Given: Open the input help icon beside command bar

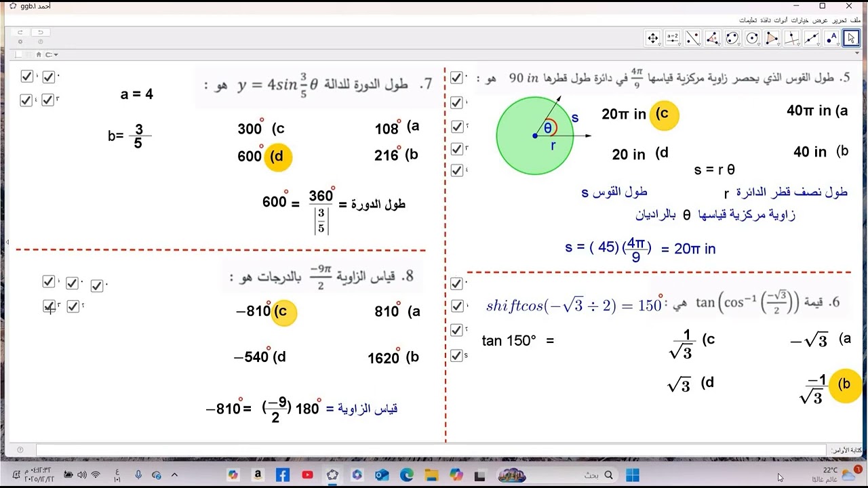Looking at the screenshot, I should [x=20, y=450].
